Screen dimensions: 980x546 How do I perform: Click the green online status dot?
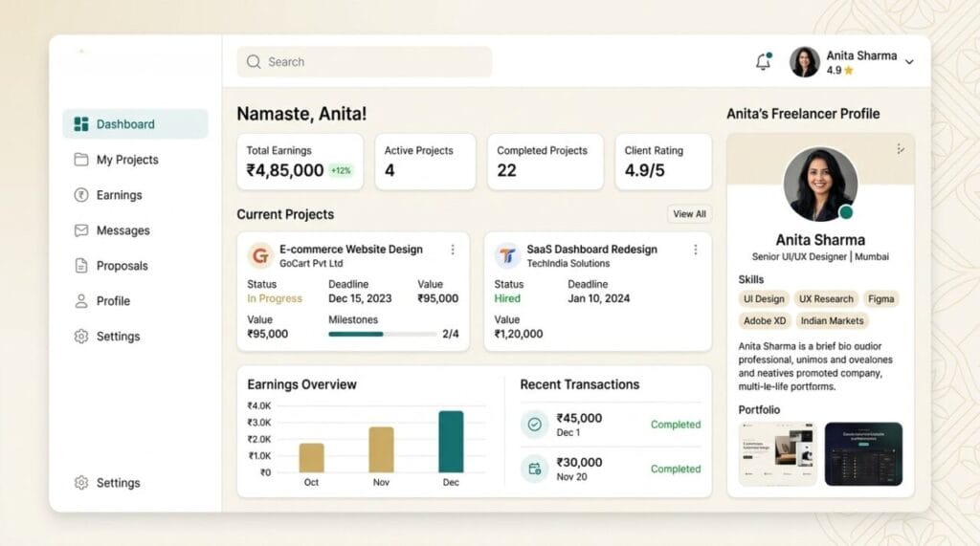pos(846,212)
